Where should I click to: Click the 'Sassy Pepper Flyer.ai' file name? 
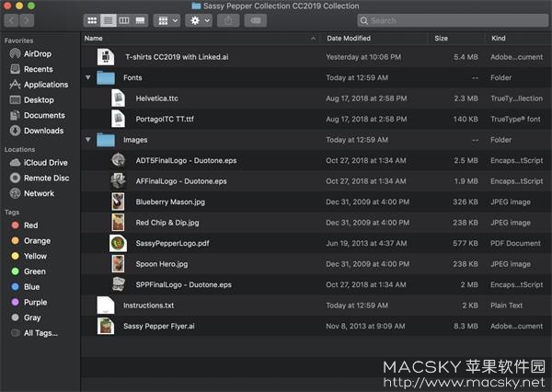pyautogui.click(x=159, y=326)
